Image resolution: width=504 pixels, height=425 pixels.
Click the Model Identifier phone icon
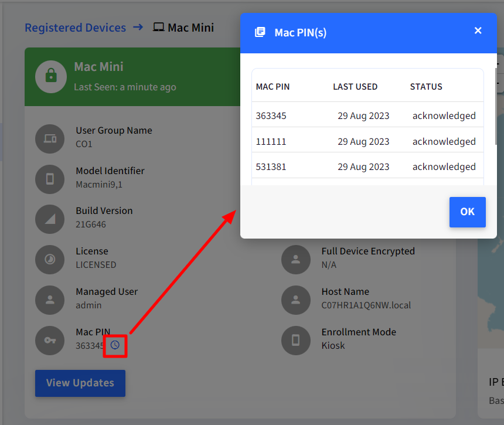50,179
